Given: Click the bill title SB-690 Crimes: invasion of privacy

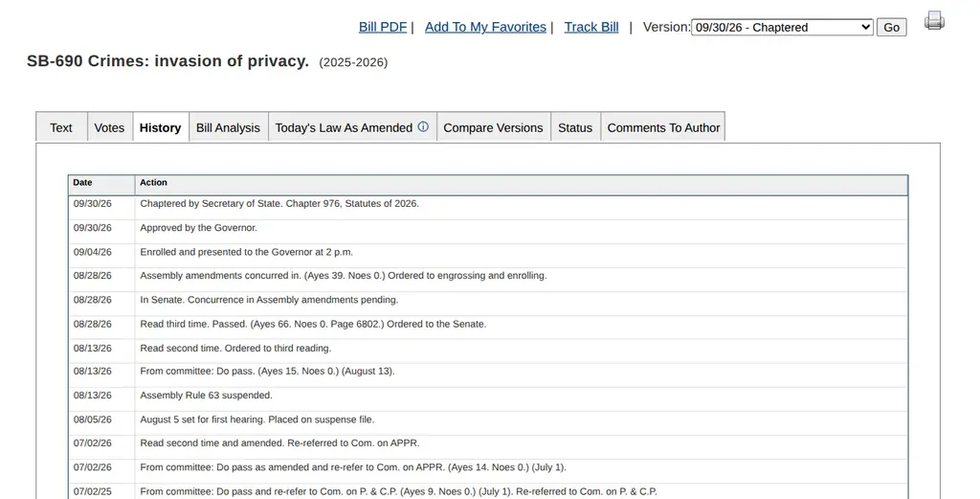Looking at the screenshot, I should 168,60.
